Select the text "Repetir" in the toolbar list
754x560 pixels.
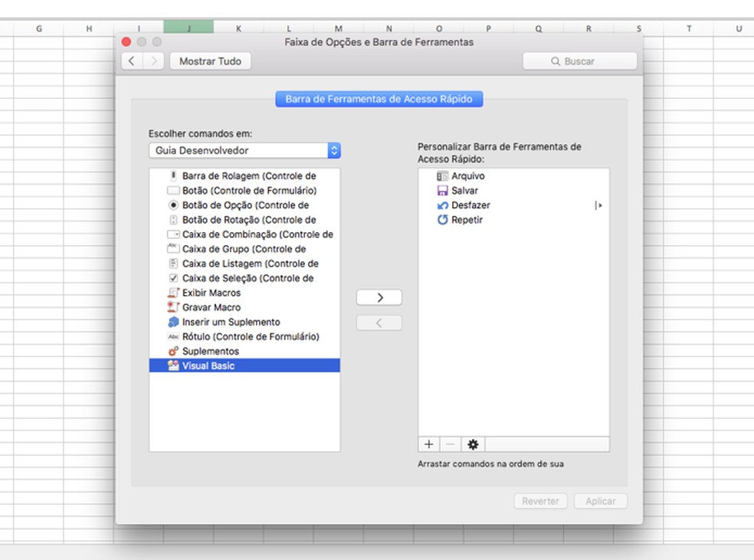(x=467, y=220)
